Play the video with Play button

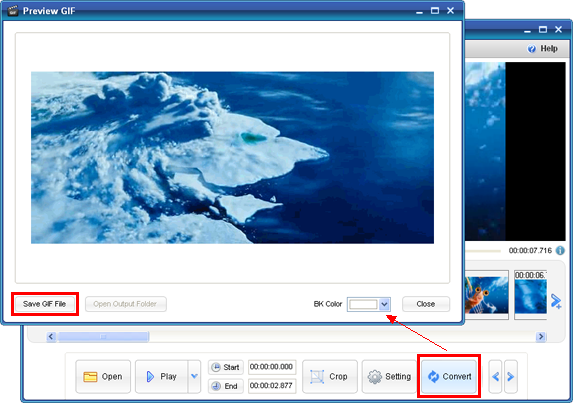162,376
